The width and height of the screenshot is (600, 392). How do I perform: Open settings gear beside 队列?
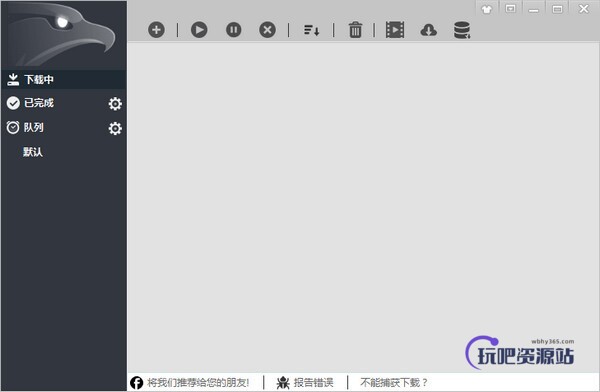pos(115,128)
